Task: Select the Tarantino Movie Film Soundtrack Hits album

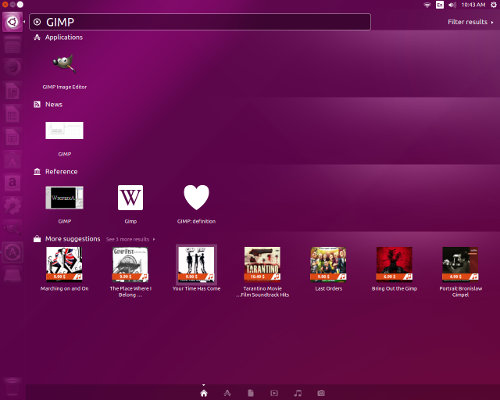Action: pyautogui.click(x=262, y=264)
